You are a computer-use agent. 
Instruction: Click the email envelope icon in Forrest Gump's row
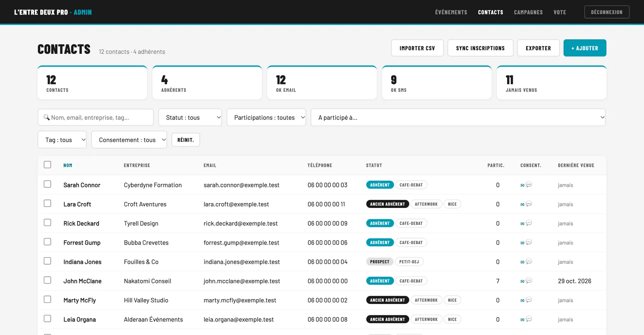[522, 243]
